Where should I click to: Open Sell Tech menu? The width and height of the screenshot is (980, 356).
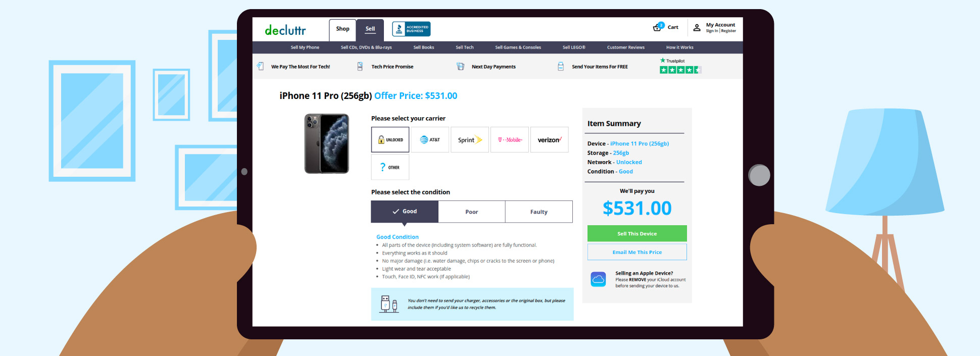(465, 47)
